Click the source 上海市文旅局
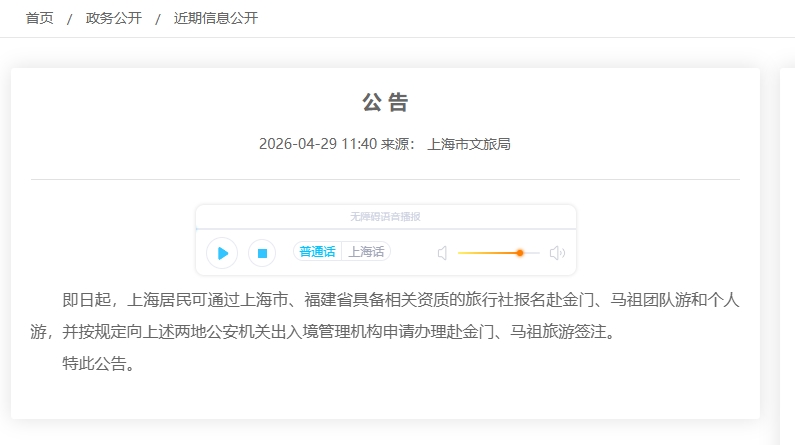The width and height of the screenshot is (795, 445). (x=469, y=144)
